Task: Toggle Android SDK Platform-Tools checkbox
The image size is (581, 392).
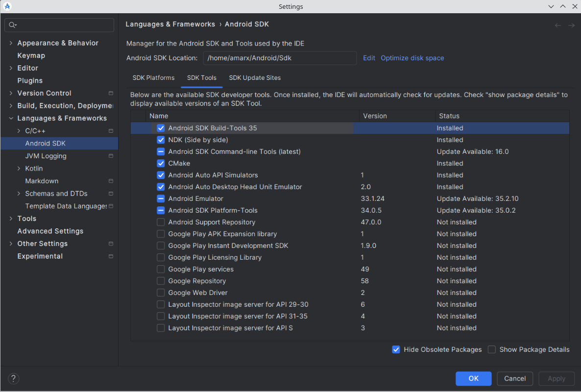Action: pyautogui.click(x=161, y=210)
